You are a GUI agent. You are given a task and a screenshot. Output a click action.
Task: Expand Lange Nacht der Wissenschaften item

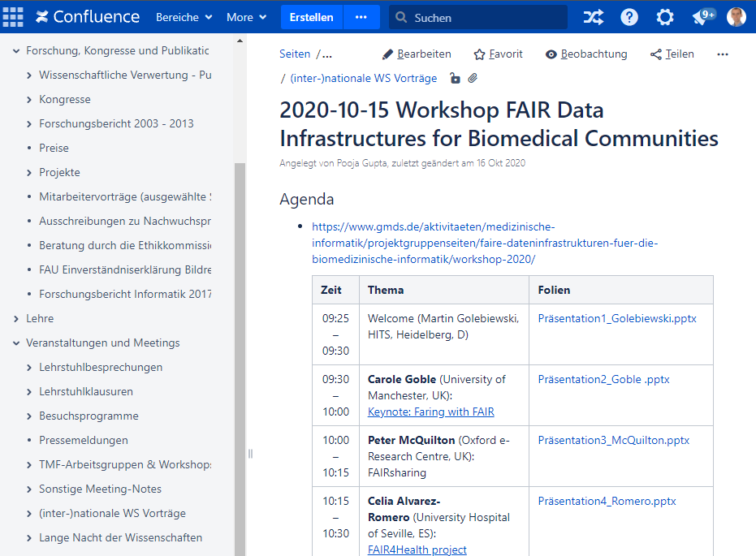pos(29,537)
